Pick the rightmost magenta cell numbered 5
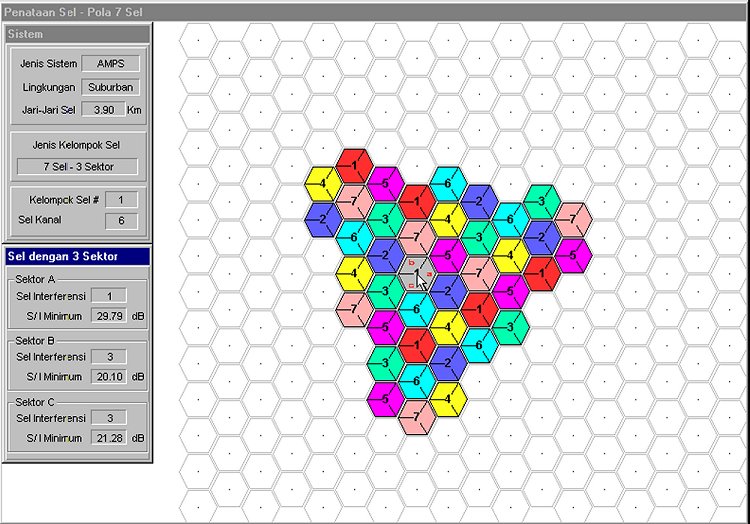Image resolution: width=750 pixels, height=524 pixels. [x=573, y=255]
